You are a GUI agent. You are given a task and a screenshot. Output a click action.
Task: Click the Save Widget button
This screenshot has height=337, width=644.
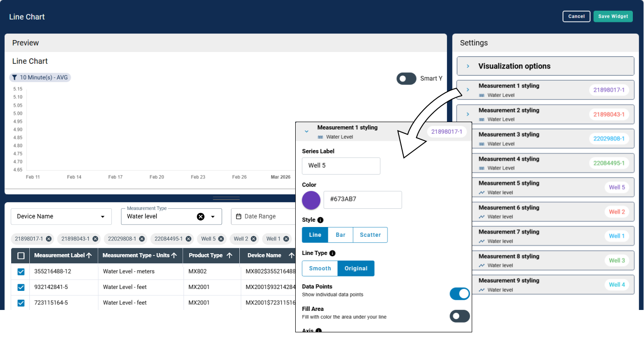(x=613, y=16)
